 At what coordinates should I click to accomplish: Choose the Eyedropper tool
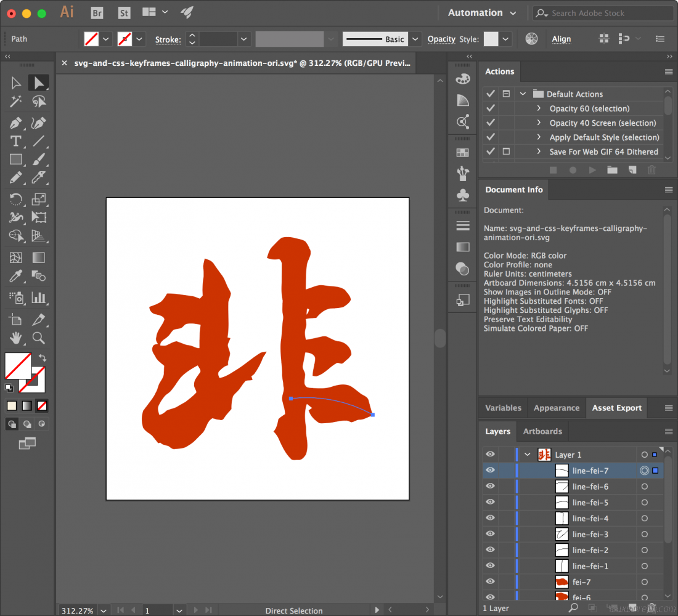[16, 276]
